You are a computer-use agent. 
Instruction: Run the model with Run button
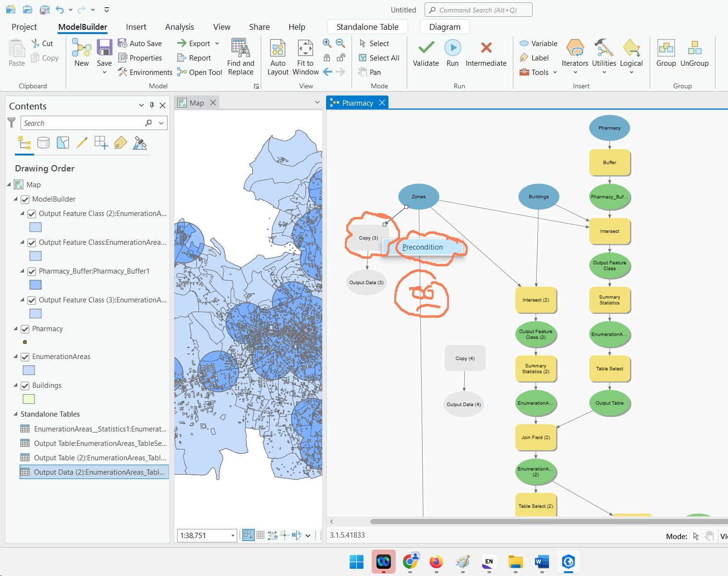[x=452, y=53]
